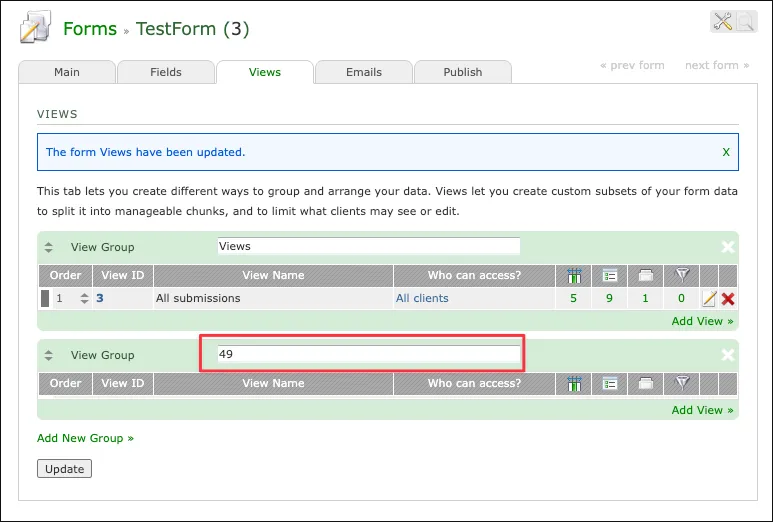The width and height of the screenshot is (773, 522).
Task: Go to the Publish tab
Action: tap(462, 72)
